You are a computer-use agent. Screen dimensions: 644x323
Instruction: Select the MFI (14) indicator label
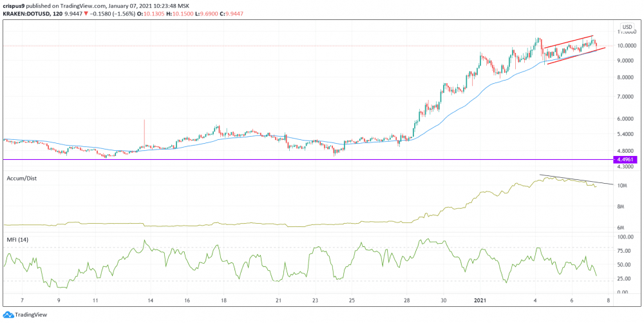click(17, 239)
